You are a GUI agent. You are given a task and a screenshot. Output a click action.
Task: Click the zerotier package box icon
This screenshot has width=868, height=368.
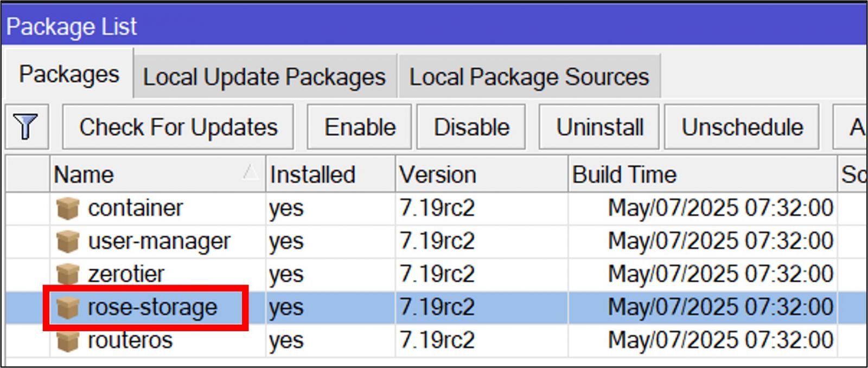[68, 274]
